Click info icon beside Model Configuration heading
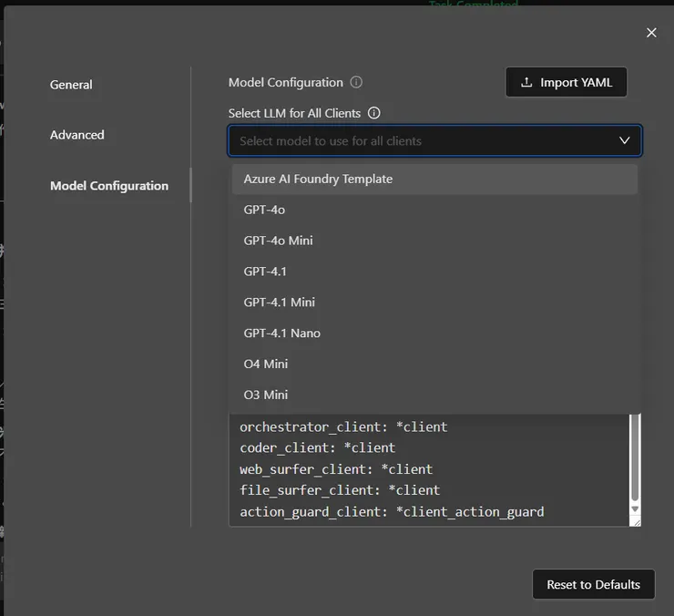This screenshot has width=674, height=616. (x=356, y=82)
